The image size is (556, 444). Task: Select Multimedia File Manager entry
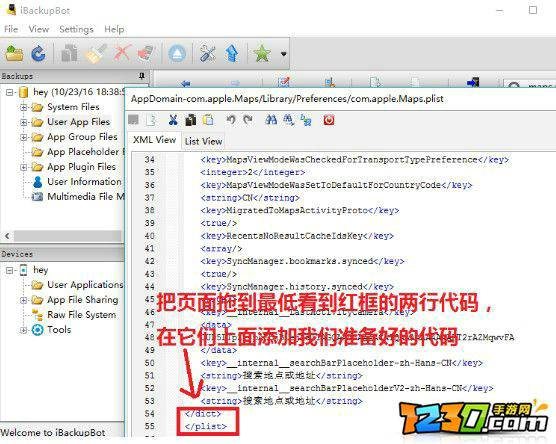tap(86, 196)
